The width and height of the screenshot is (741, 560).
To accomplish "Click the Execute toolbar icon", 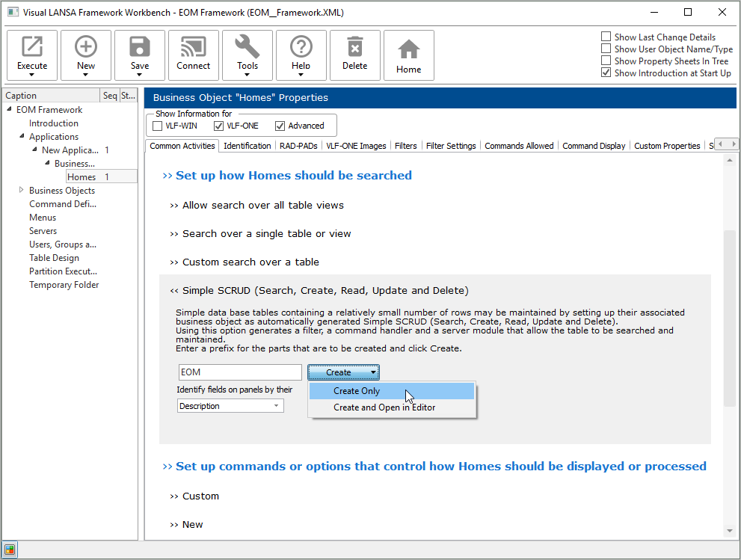I will [x=32, y=48].
